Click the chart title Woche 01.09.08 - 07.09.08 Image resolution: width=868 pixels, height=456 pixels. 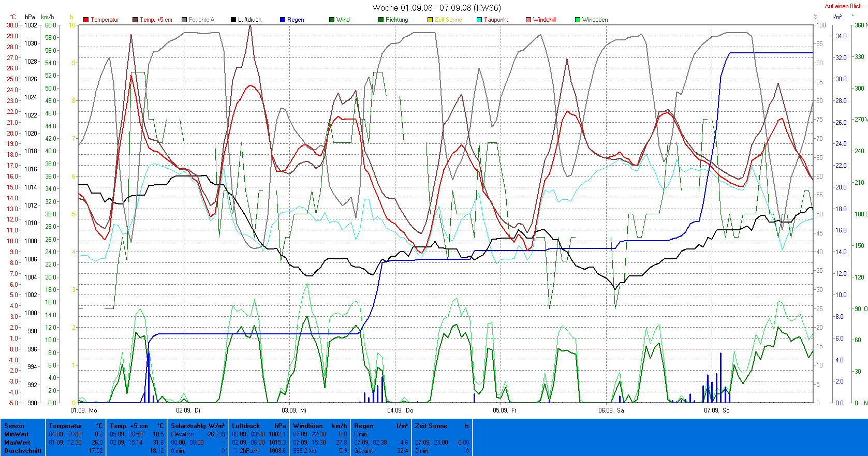[436, 8]
